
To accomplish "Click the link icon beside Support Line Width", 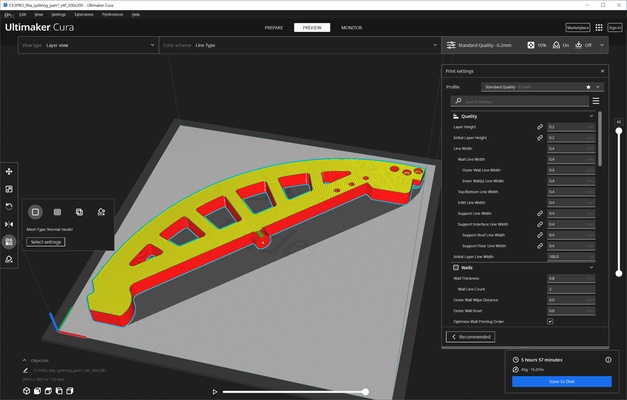I will coord(540,214).
